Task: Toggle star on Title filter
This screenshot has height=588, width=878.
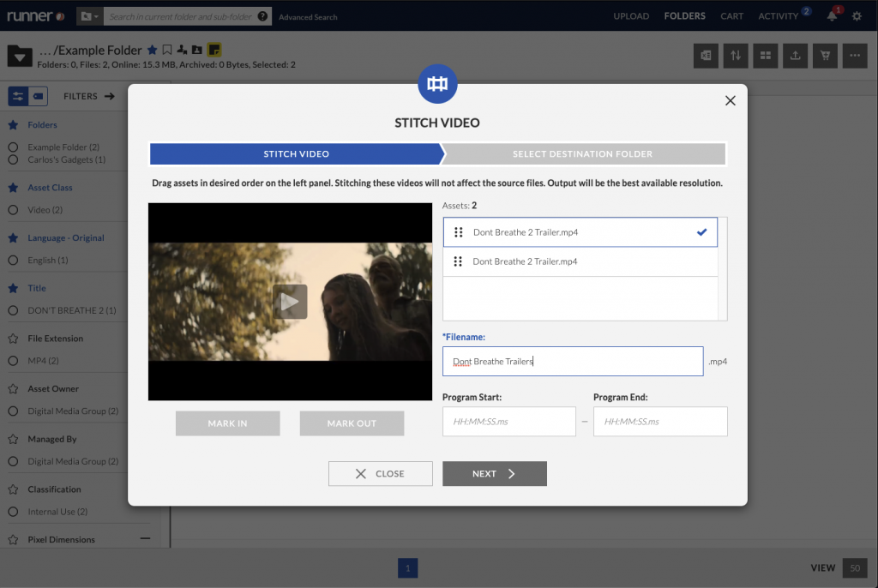Action: pyautogui.click(x=14, y=288)
